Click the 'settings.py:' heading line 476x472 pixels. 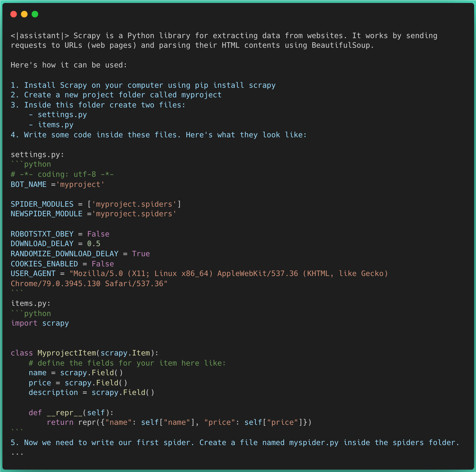[37, 154]
